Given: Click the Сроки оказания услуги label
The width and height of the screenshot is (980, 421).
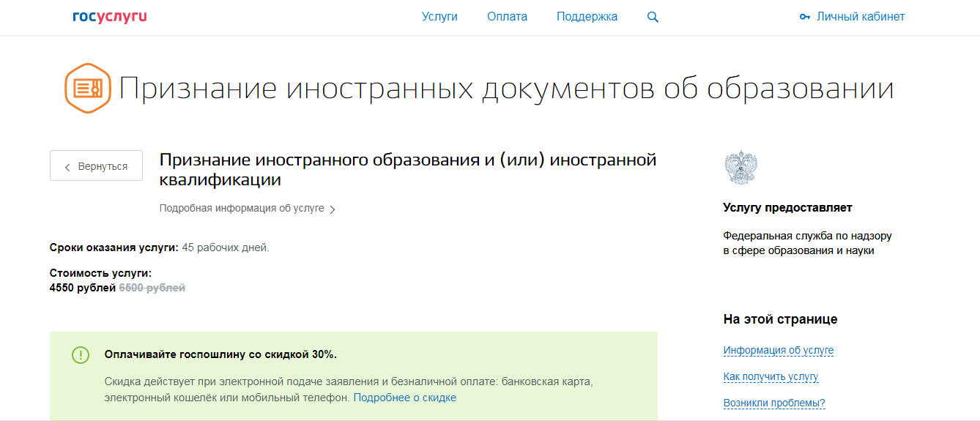Looking at the screenshot, I should pos(114,247).
